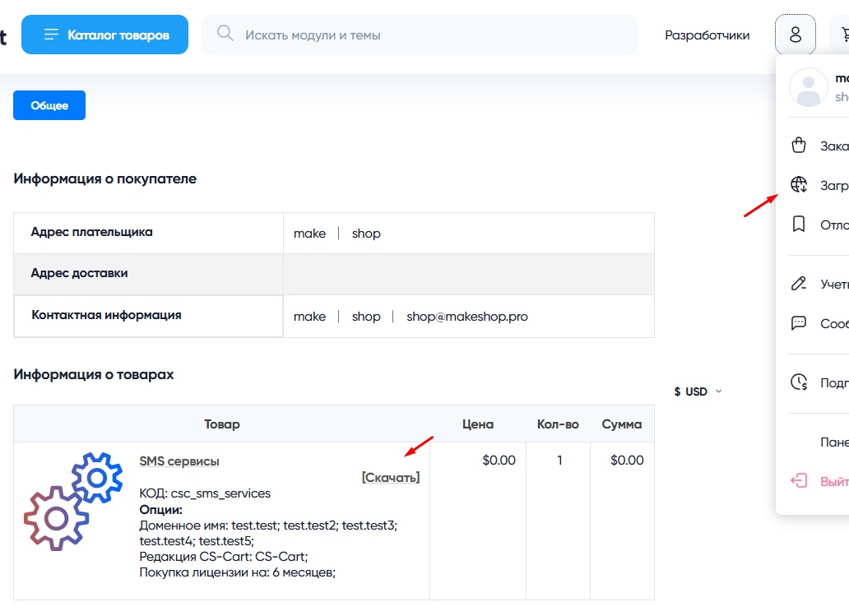Click the pencil edit account icon
The height and width of the screenshot is (616, 849).
click(x=798, y=284)
